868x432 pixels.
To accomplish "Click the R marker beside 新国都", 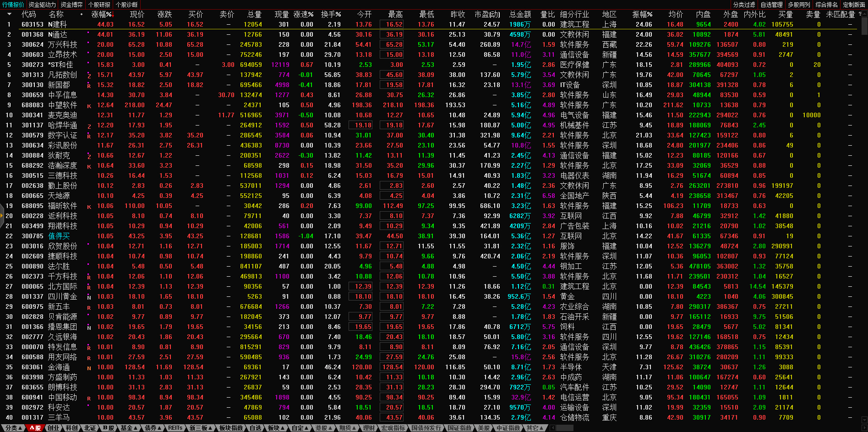I will pyautogui.click(x=89, y=86).
